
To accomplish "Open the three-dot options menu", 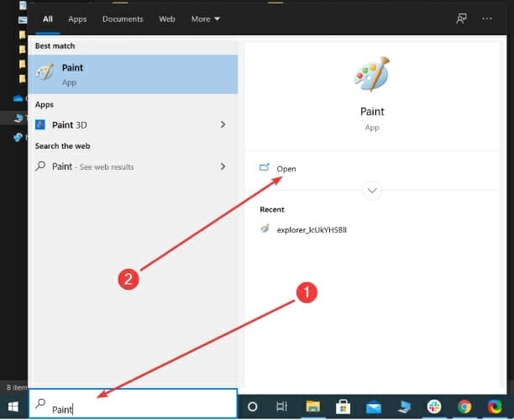I will point(487,18).
